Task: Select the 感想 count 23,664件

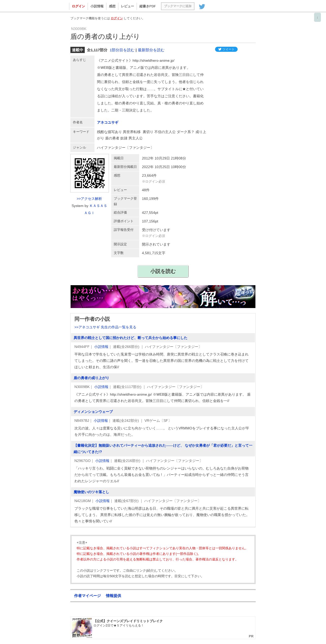Action: coord(149,175)
